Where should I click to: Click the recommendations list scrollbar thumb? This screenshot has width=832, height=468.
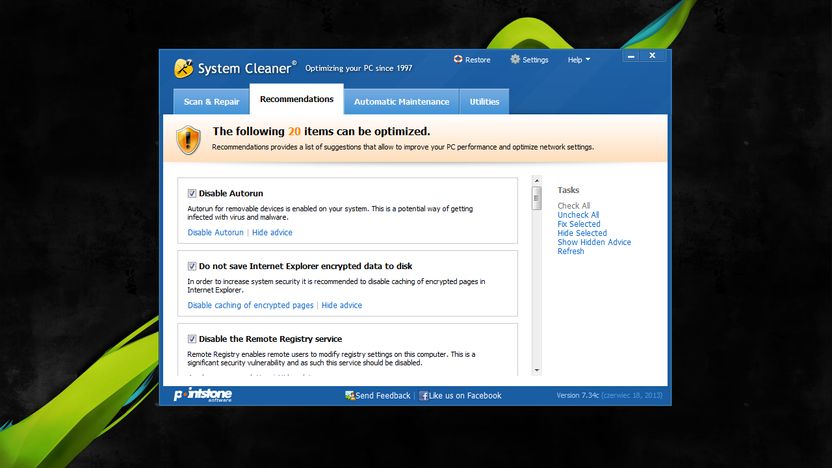(536, 198)
